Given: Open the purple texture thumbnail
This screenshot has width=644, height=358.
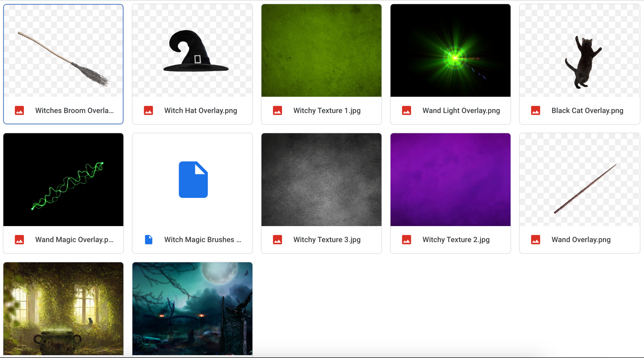Looking at the screenshot, I should 451,180.
